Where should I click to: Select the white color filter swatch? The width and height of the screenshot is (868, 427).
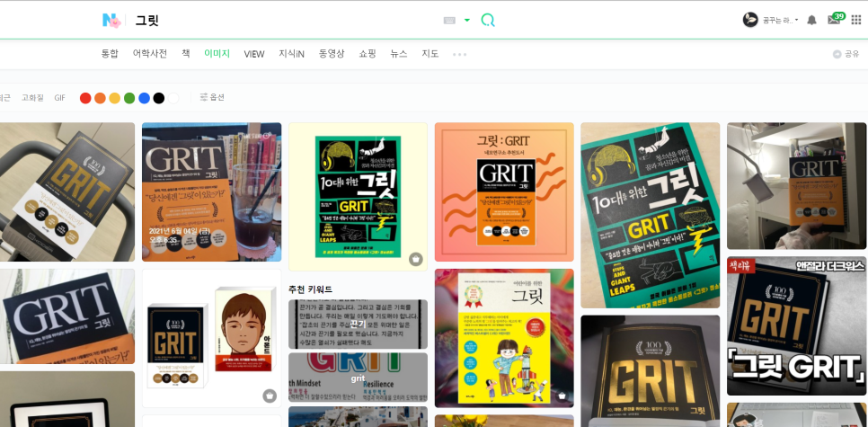pos(173,98)
